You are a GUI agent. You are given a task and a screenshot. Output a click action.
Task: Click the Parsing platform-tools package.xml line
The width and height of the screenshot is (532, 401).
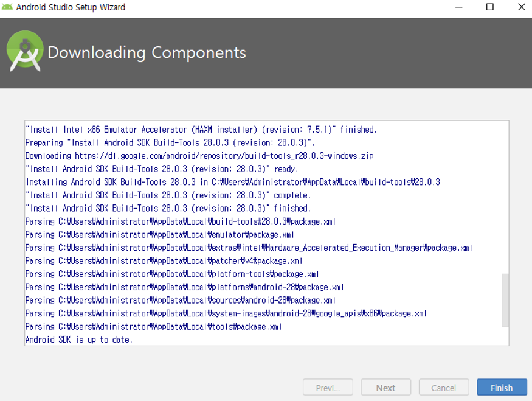172,274
